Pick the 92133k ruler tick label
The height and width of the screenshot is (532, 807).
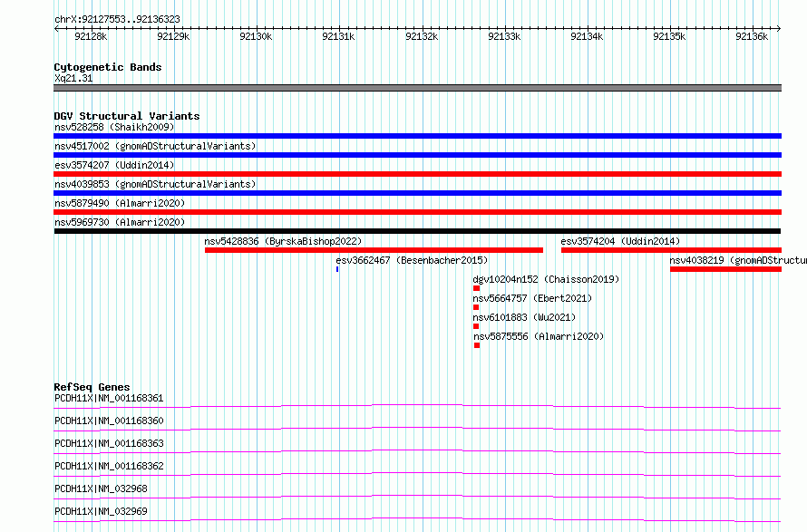(504, 36)
